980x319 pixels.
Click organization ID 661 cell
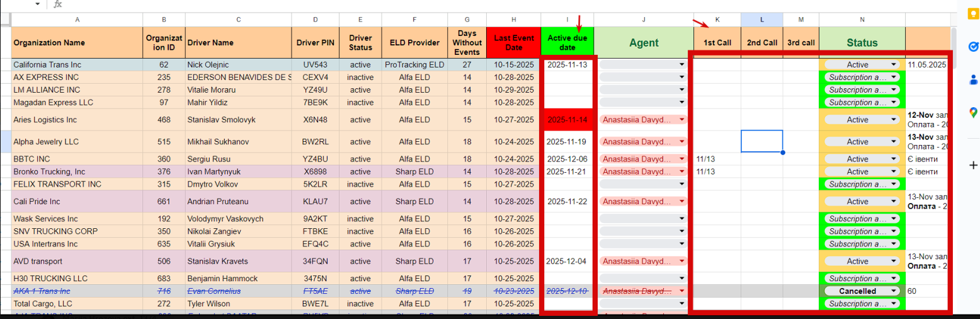164,202
